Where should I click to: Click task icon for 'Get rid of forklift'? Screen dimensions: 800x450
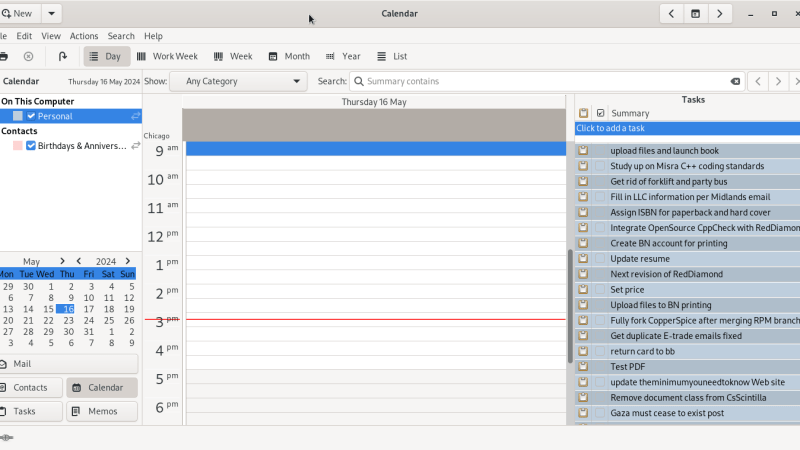point(583,182)
